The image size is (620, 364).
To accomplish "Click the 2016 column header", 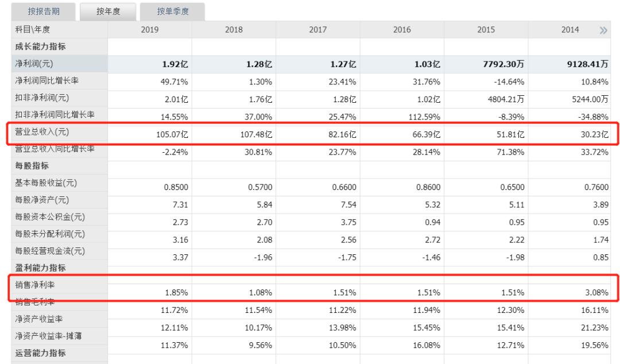I will click(402, 30).
